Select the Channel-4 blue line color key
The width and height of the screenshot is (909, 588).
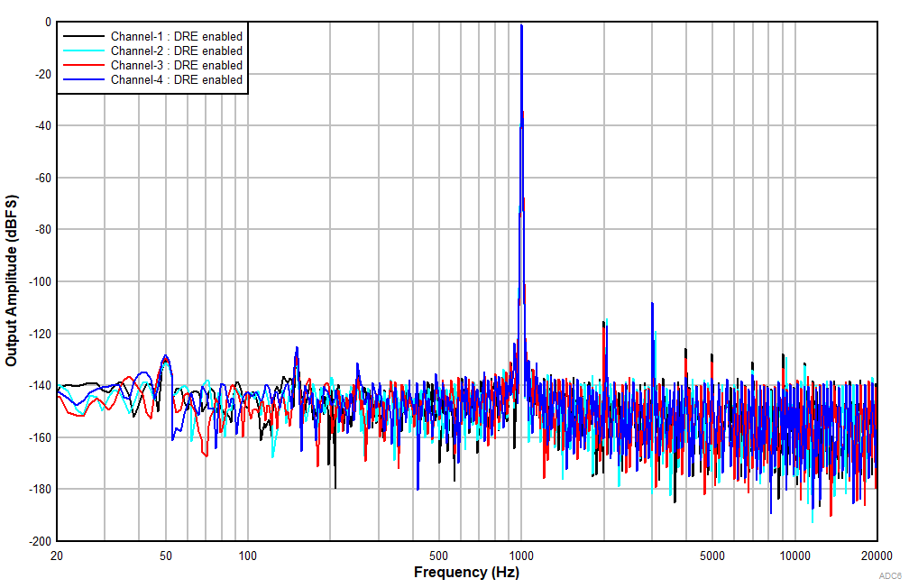pyautogui.click(x=82, y=79)
